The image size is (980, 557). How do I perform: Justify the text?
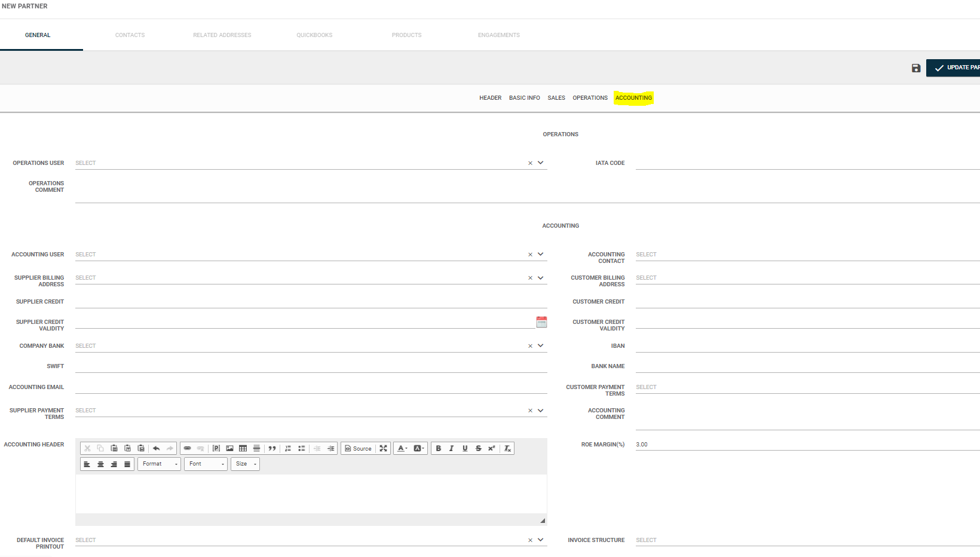pyautogui.click(x=127, y=464)
